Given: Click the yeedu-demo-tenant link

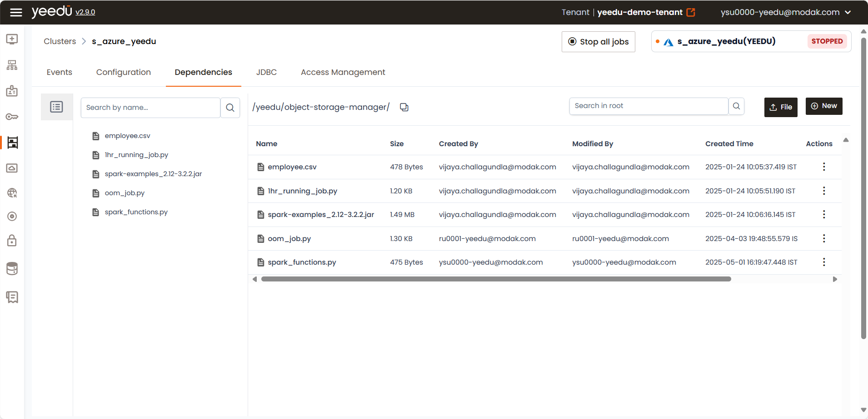Looking at the screenshot, I should 640,12.
